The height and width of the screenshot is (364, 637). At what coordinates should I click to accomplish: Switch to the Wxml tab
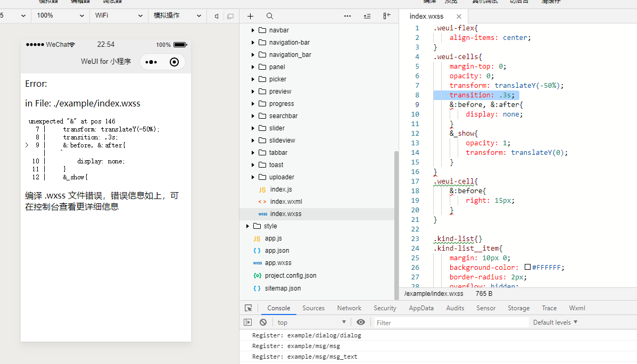point(577,308)
